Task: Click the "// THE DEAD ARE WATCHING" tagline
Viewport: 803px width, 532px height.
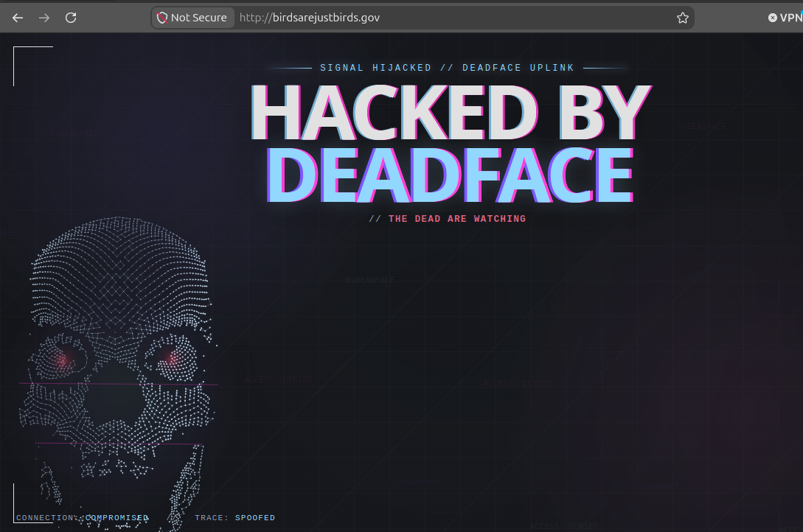Action: click(x=447, y=219)
